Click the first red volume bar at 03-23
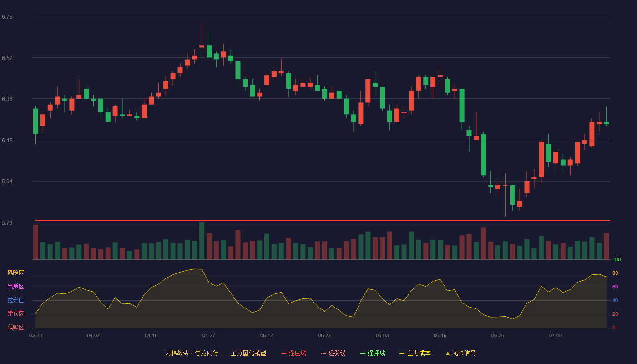 tap(35, 242)
